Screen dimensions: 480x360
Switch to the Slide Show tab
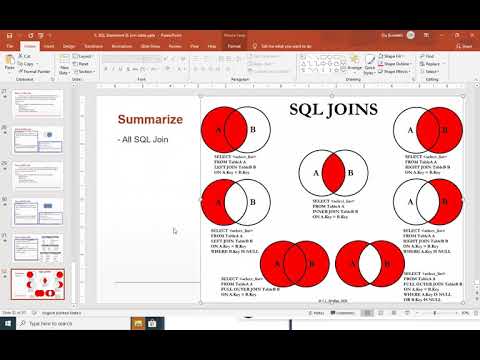(150, 46)
